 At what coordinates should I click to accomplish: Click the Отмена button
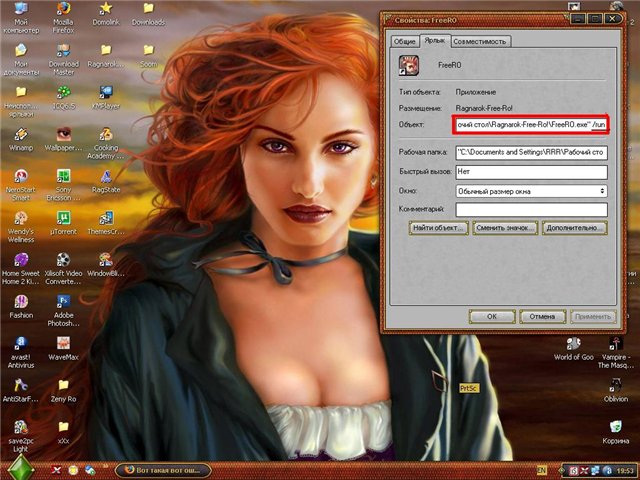pos(542,316)
